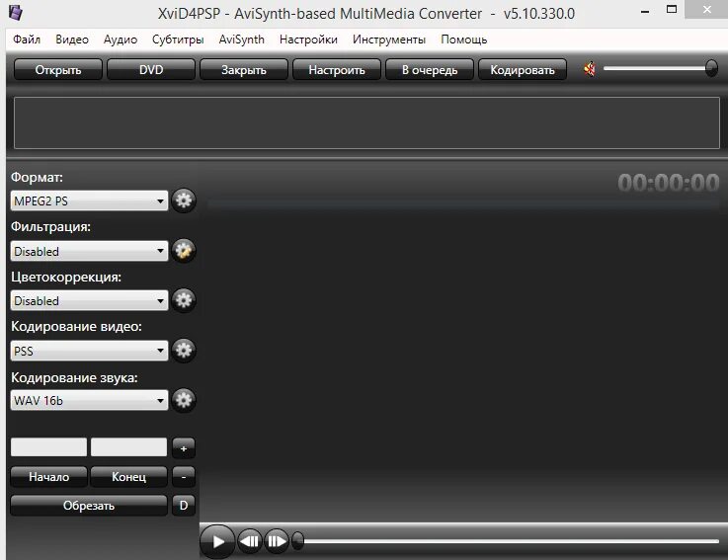The image size is (728, 560).
Task: Click the trim start time input field
Action: 48,446
